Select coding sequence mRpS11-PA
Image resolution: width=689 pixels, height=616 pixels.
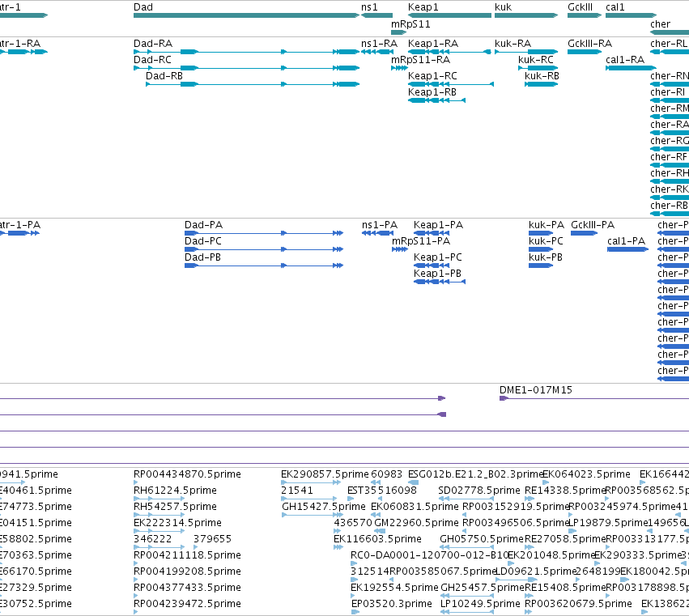tap(421, 241)
